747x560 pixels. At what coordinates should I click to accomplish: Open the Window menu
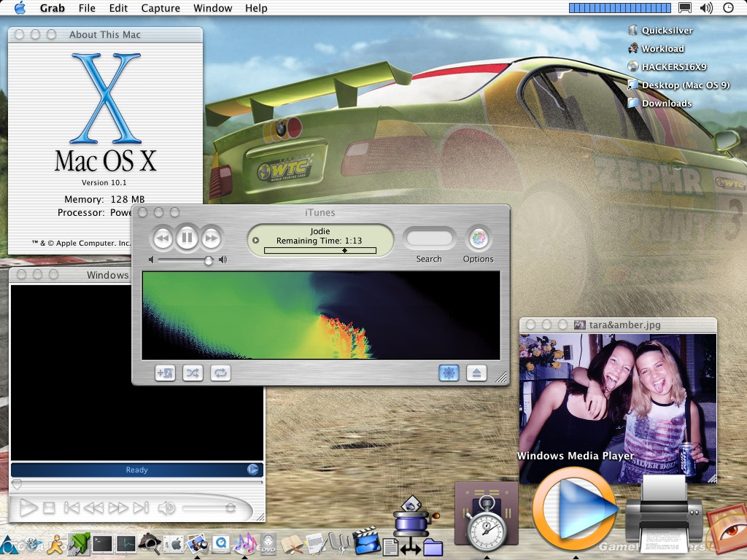tap(212, 8)
